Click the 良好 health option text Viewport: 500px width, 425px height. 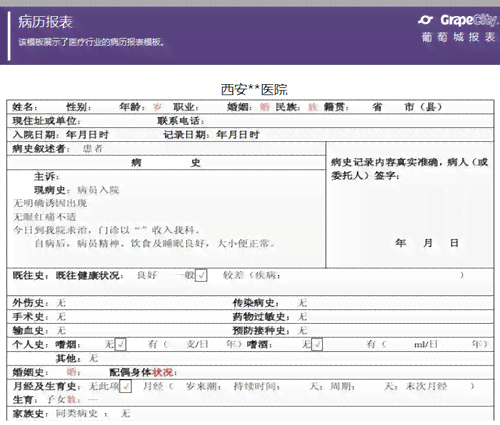147,275
